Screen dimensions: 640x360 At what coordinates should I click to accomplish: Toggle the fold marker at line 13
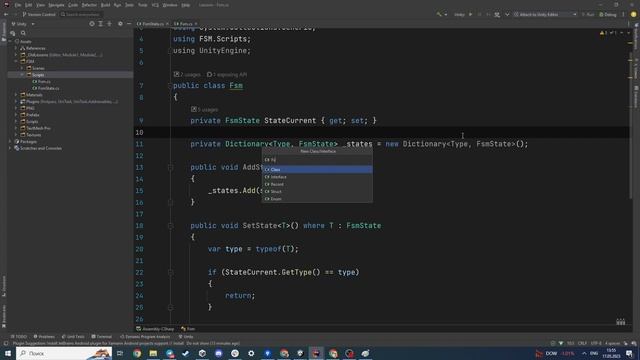(x=171, y=167)
